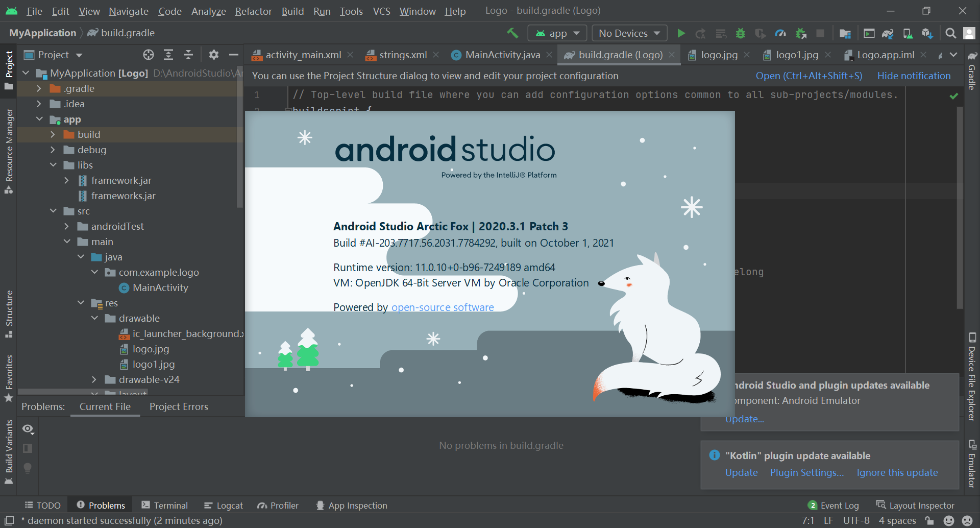Screen dimensions: 980x528
Task: Run the app with the green play icon
Action: (x=681, y=33)
